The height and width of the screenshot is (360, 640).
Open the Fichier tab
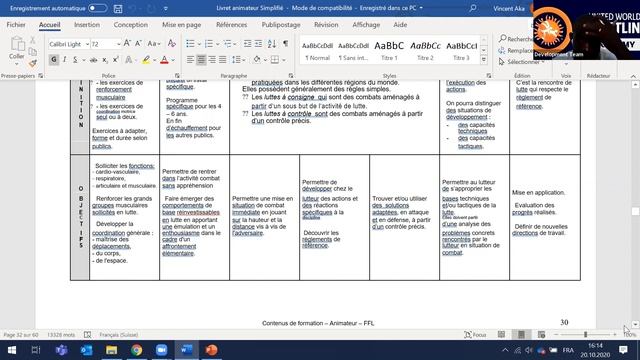tap(16, 25)
